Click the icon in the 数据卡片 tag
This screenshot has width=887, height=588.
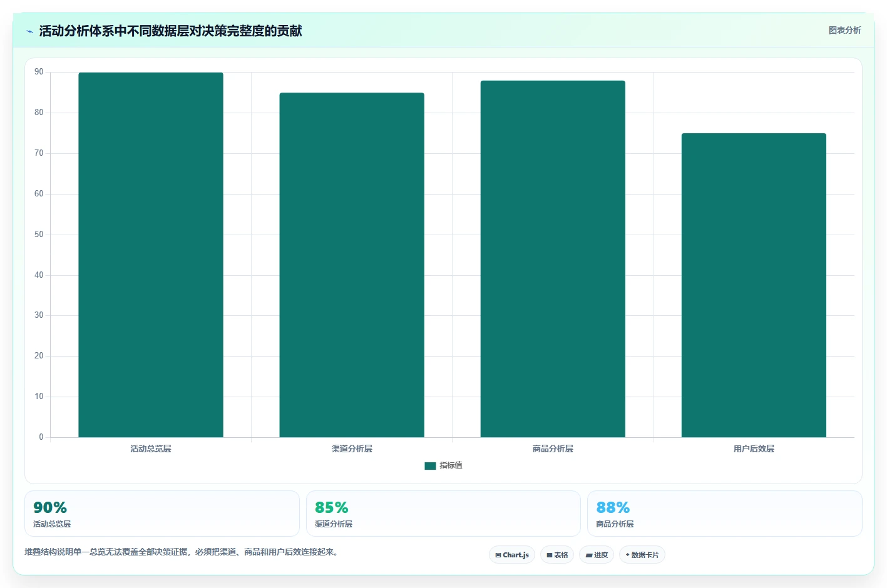click(x=627, y=555)
